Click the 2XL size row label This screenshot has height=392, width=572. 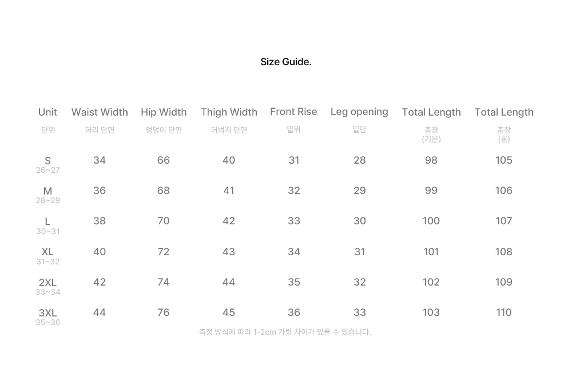48,283
